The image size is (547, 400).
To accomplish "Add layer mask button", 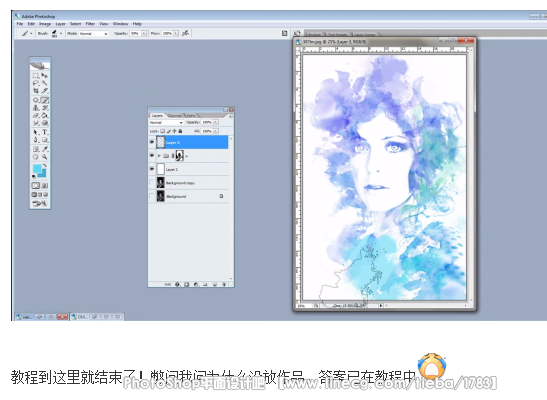I will pyautogui.click(x=187, y=285).
